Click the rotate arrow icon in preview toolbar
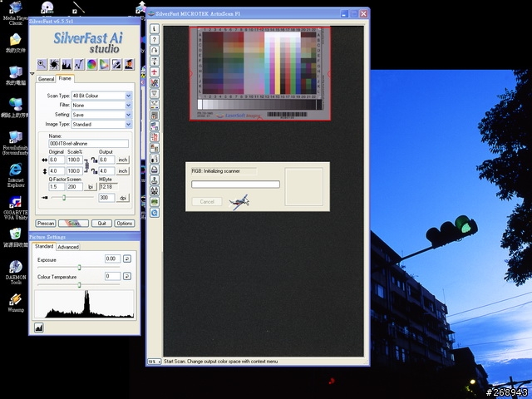The image size is (532, 399). 155,50
